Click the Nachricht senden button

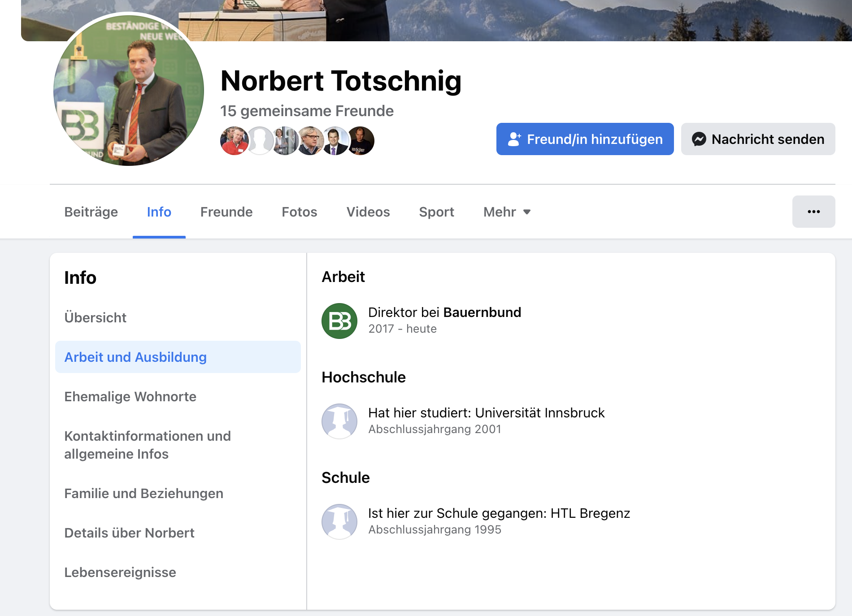point(758,139)
